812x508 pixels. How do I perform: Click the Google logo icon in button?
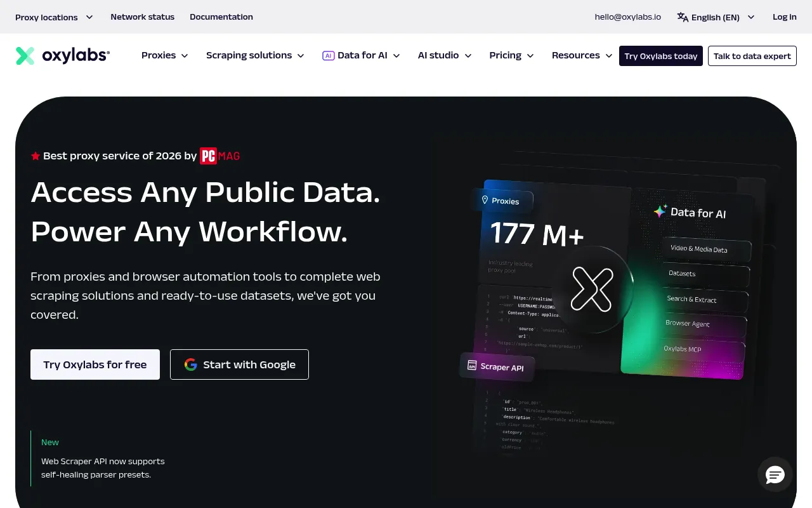(x=190, y=364)
